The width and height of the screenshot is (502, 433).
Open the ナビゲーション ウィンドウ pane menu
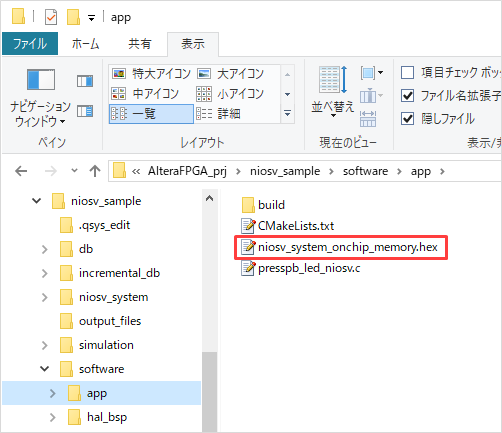(40, 98)
